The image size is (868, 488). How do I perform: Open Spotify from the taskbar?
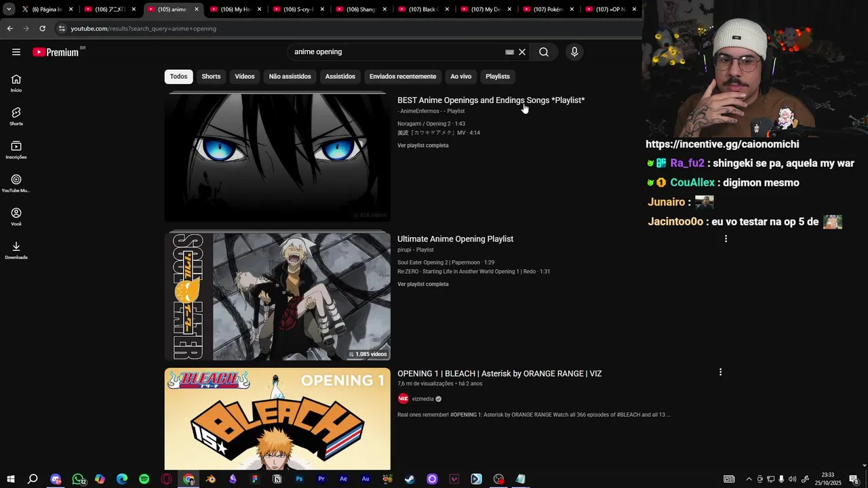pos(144,479)
